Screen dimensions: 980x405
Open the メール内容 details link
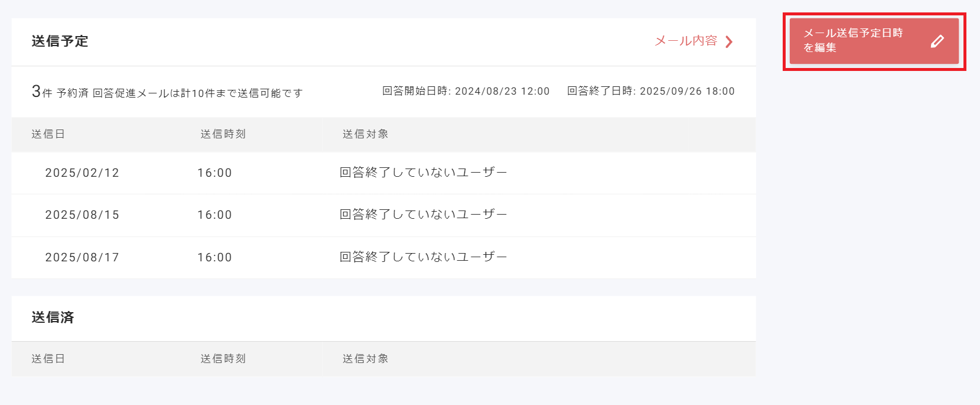point(687,41)
